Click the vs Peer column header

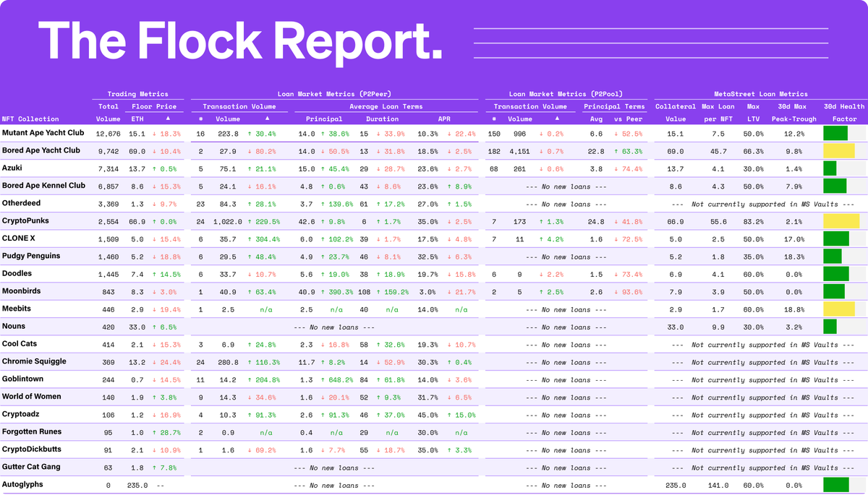pos(628,119)
